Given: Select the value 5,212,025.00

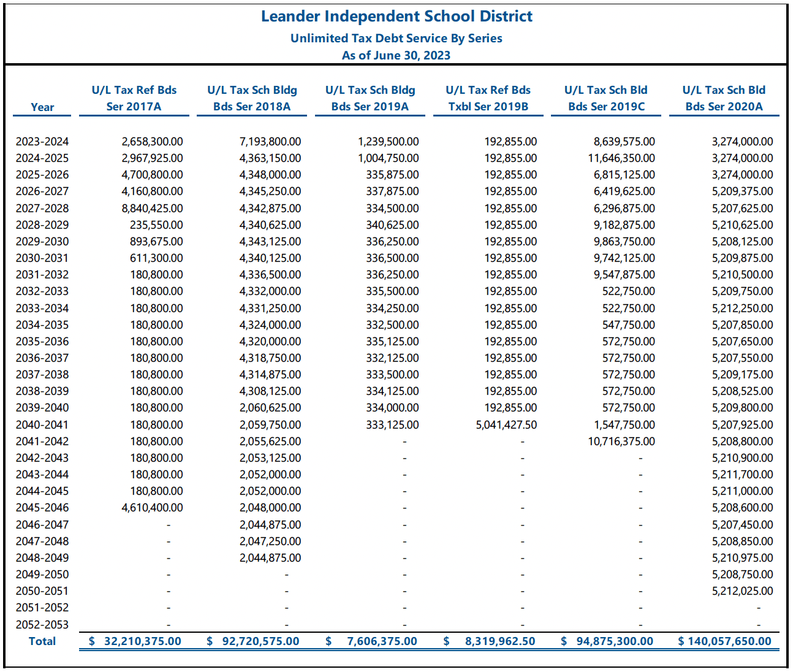Looking at the screenshot, I should coord(743,591).
